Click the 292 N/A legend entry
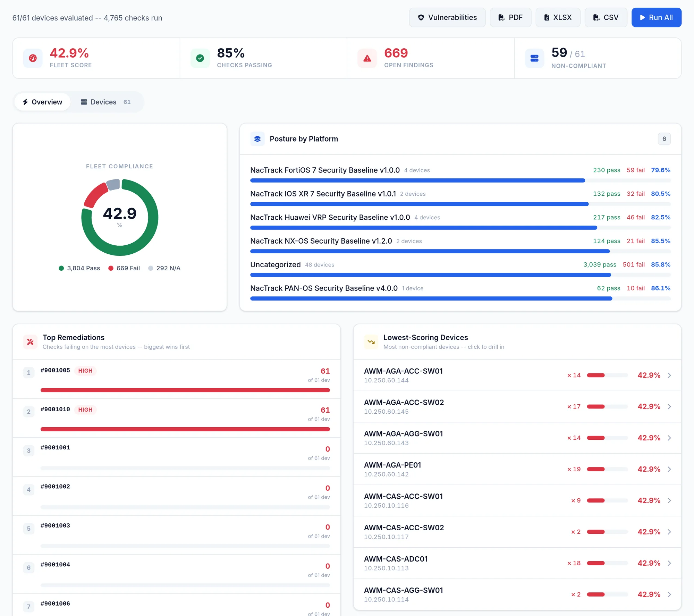Viewport: 694px width, 616px height. coord(164,268)
